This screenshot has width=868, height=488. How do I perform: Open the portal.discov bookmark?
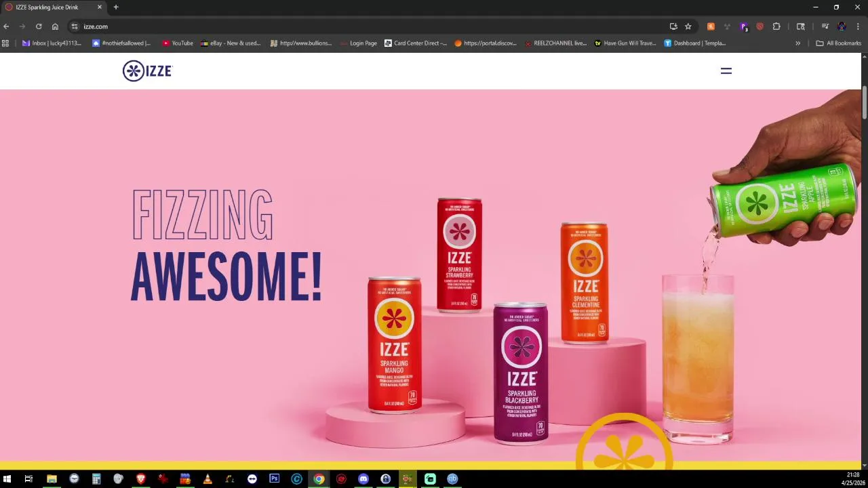click(x=486, y=43)
